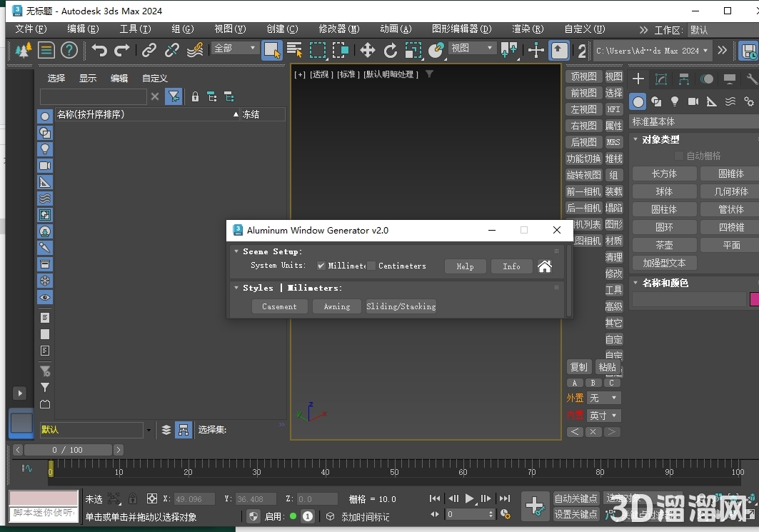Open the 内置 英寸 units dropdown

[603, 416]
